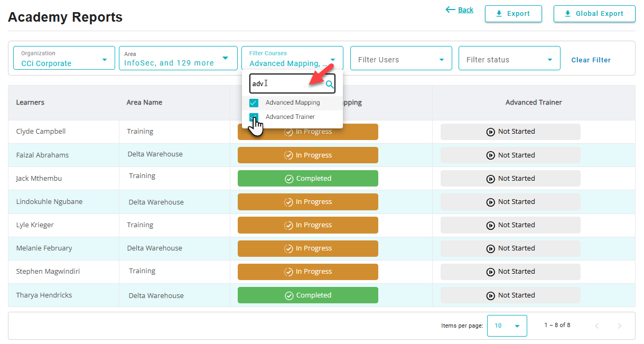Screen dimensions: 644x344
Task: Click Tharya Hendricks' Completed checkmark icon
Action: pos(289,295)
